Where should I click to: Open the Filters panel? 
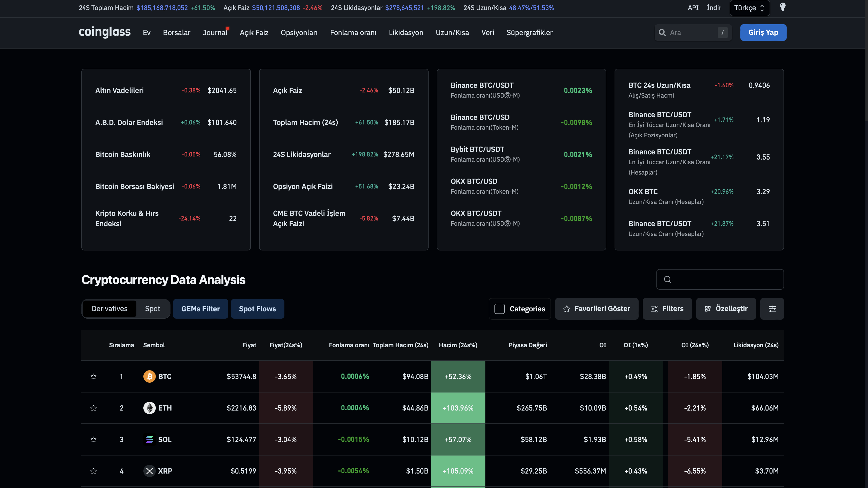click(667, 309)
